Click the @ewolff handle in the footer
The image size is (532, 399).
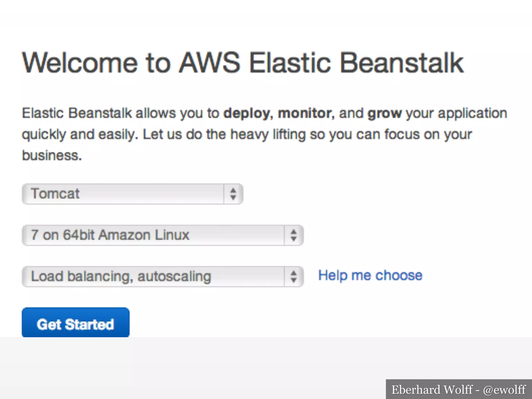[504, 390]
